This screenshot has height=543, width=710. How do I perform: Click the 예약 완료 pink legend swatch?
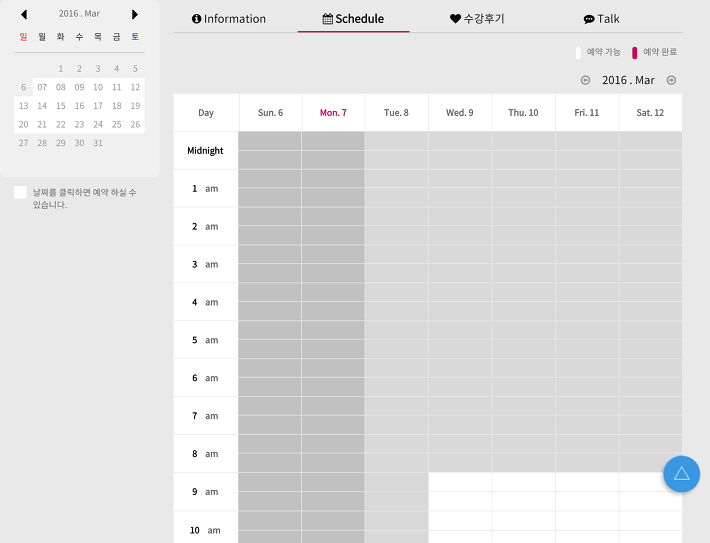tap(634, 53)
